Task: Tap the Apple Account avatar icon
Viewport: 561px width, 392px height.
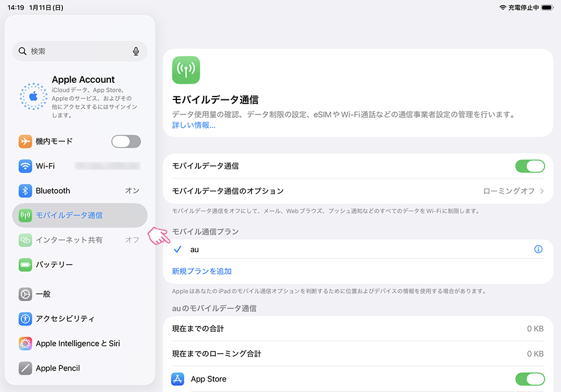Action: pos(33,96)
